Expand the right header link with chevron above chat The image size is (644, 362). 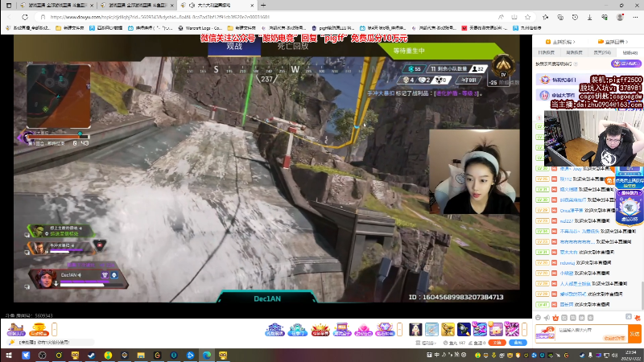pos(613,42)
